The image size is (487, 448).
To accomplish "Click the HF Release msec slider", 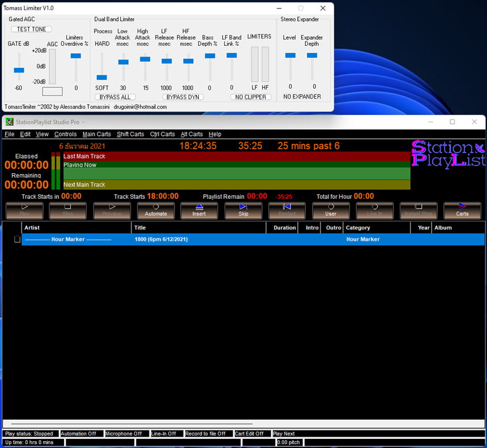I will [188, 61].
